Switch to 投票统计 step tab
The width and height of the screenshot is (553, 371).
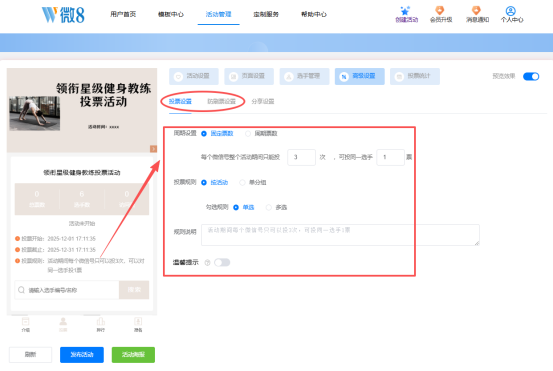tap(415, 76)
